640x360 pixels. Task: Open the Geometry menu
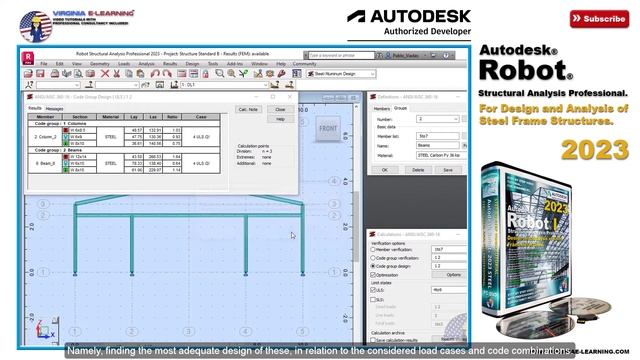click(x=100, y=64)
